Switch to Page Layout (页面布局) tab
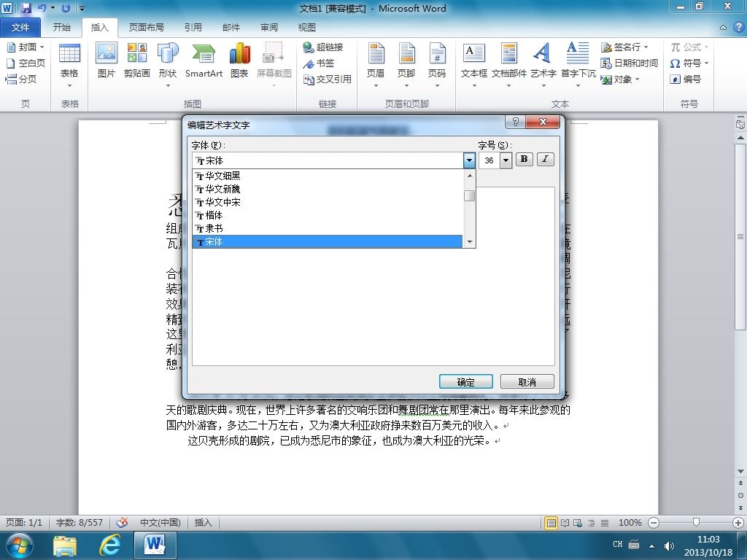This screenshot has height=560, width=747. [x=146, y=27]
